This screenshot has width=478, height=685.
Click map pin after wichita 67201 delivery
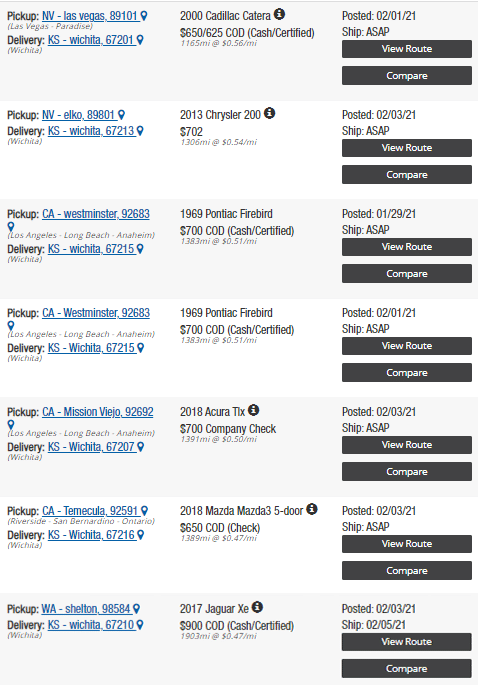[140, 40]
